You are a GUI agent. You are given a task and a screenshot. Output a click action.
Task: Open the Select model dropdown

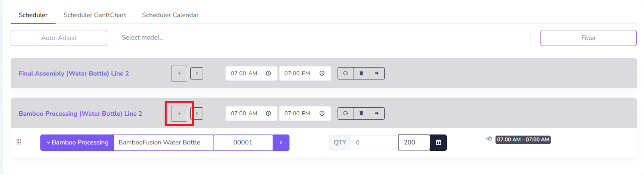pyautogui.click(x=323, y=37)
